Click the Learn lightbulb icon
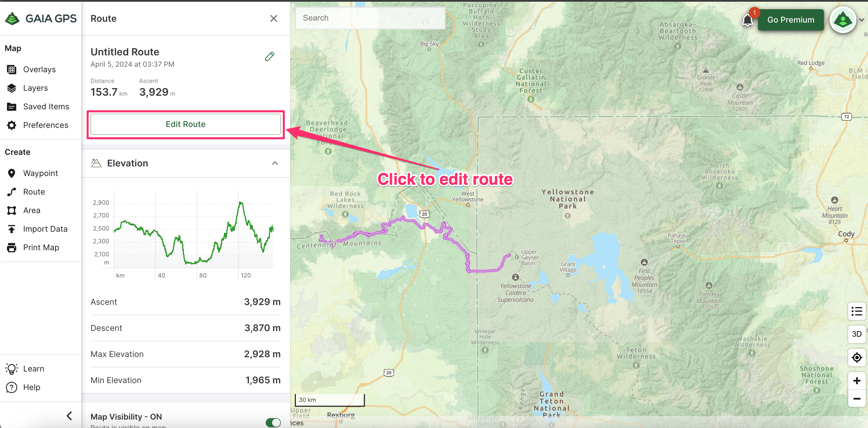868x428 pixels. (x=11, y=369)
